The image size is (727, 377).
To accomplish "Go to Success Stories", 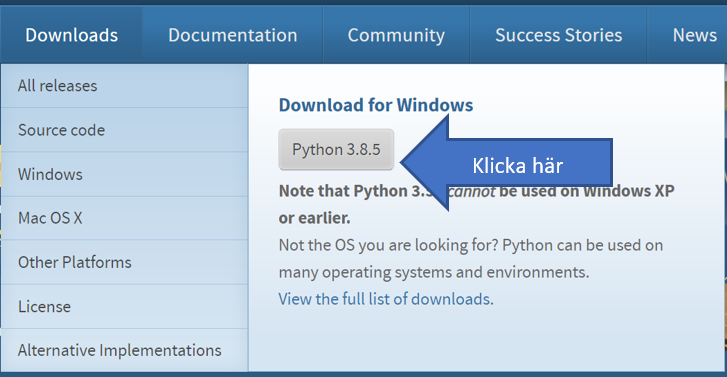I will [558, 35].
